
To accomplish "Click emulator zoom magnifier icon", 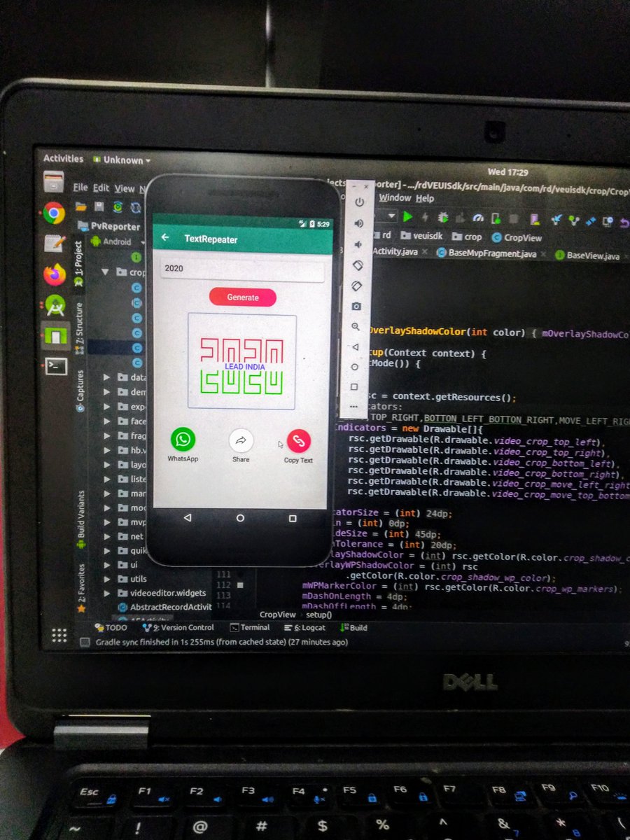I will tap(356, 326).
